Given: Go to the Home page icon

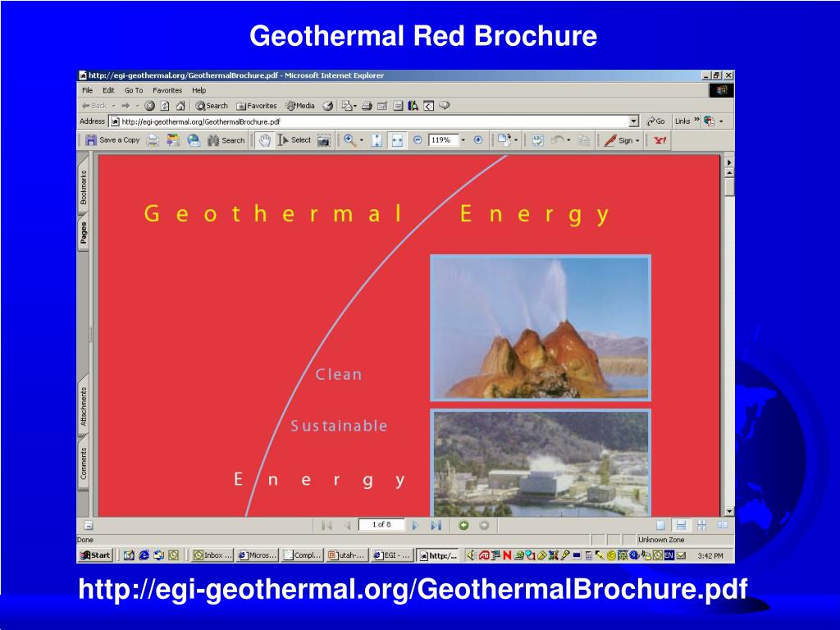Looking at the screenshot, I should [x=180, y=106].
